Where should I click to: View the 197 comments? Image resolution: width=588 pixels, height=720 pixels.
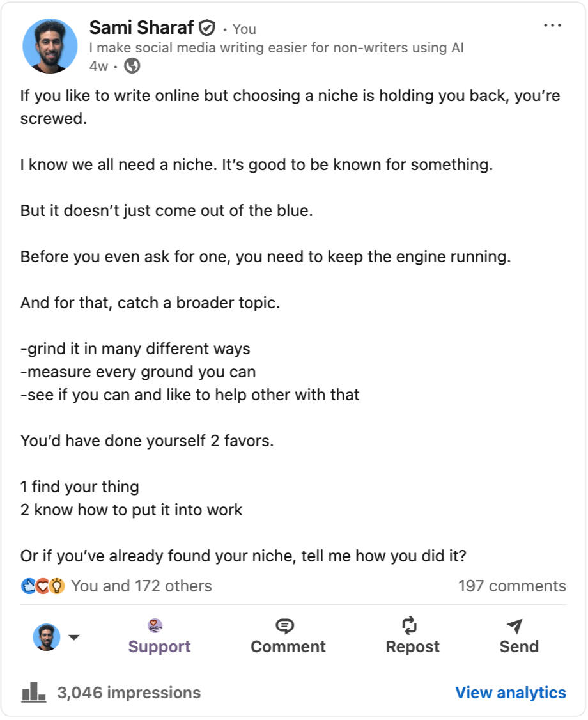pyautogui.click(x=512, y=585)
